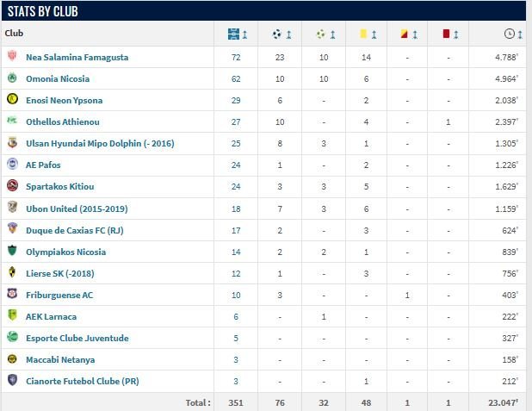Click the Enosi Neon Ypsona badge
This screenshot has height=411, width=532.
pos(12,99)
